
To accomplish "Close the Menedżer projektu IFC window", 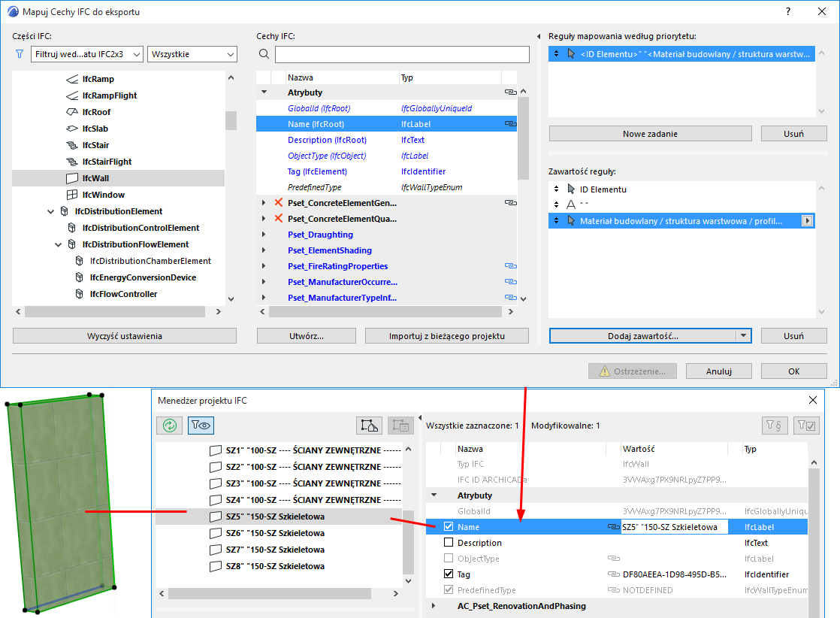I will pyautogui.click(x=813, y=401).
